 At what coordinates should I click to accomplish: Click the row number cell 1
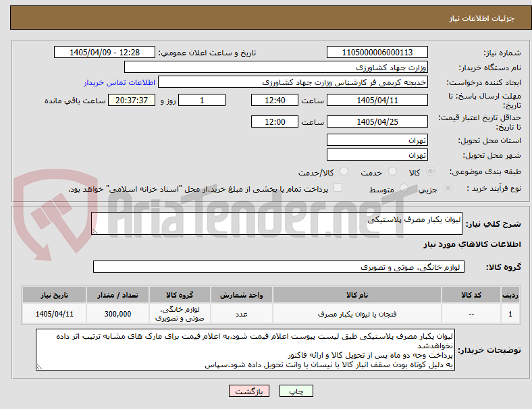510,314
